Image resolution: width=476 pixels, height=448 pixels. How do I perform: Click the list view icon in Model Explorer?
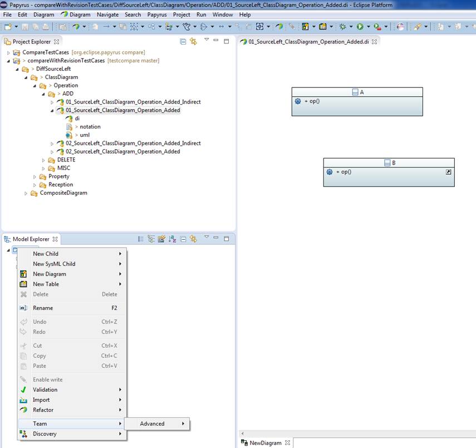pyautogui.click(x=140, y=239)
